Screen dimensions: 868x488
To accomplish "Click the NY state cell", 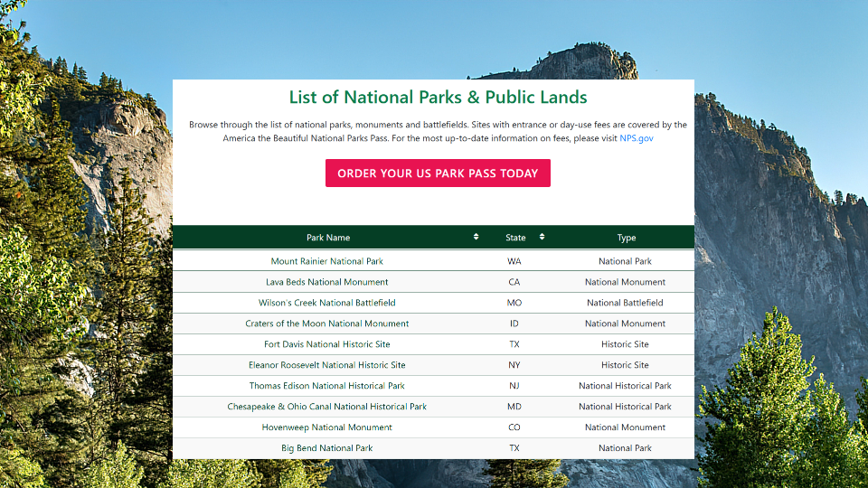I will pyautogui.click(x=514, y=365).
